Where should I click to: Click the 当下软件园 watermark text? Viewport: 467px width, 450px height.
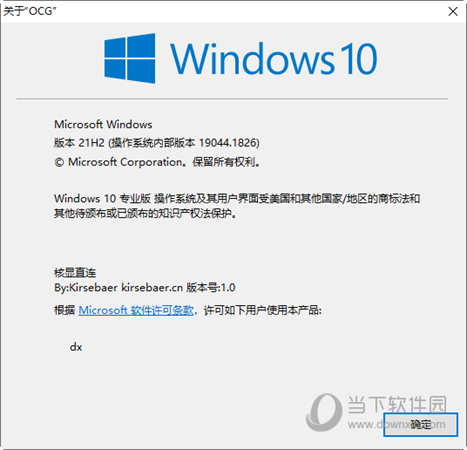397,405
